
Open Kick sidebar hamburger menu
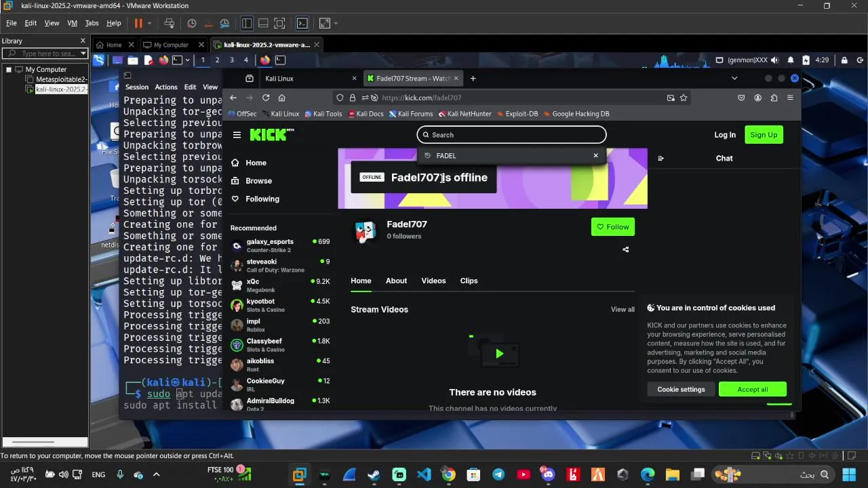(x=237, y=135)
